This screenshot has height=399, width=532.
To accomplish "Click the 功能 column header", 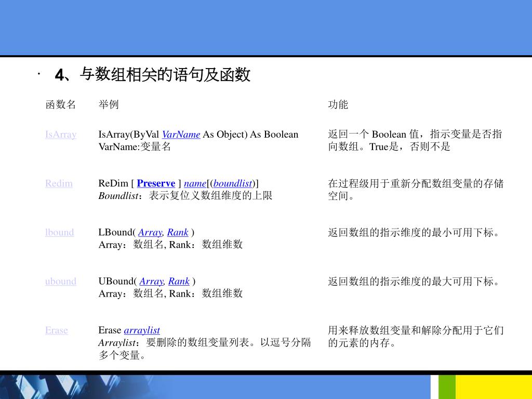I will pyautogui.click(x=338, y=104).
